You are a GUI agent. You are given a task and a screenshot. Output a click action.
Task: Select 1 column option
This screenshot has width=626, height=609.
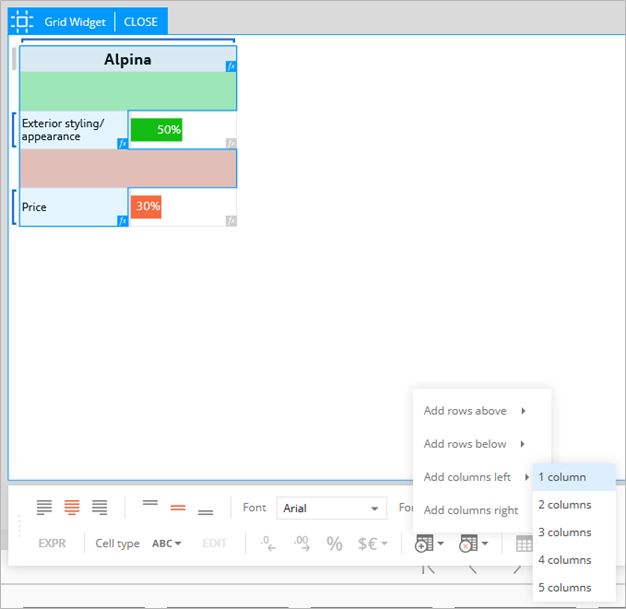pyautogui.click(x=574, y=477)
